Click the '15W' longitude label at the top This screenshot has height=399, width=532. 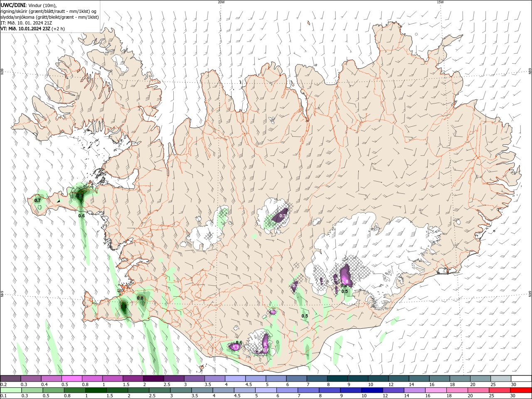[x=440, y=2]
